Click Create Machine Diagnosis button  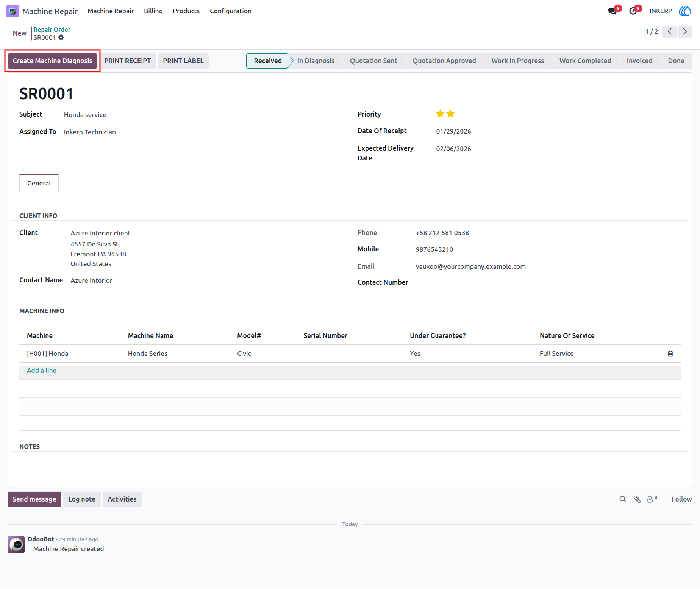tap(53, 61)
